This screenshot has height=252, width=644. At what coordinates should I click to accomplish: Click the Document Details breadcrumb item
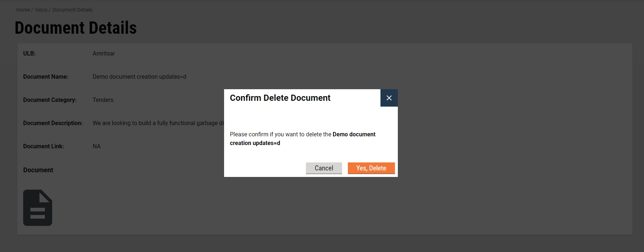click(x=72, y=10)
